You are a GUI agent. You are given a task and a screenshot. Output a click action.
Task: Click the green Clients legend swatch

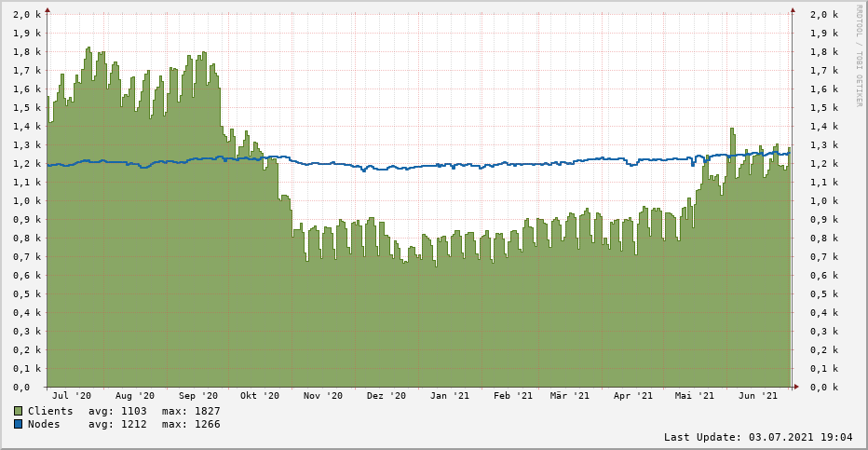[19, 411]
